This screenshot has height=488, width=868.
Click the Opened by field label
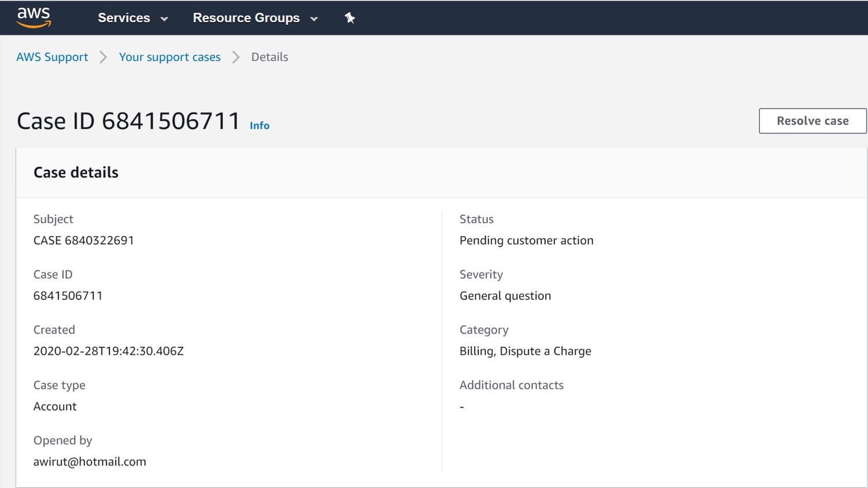62,441
